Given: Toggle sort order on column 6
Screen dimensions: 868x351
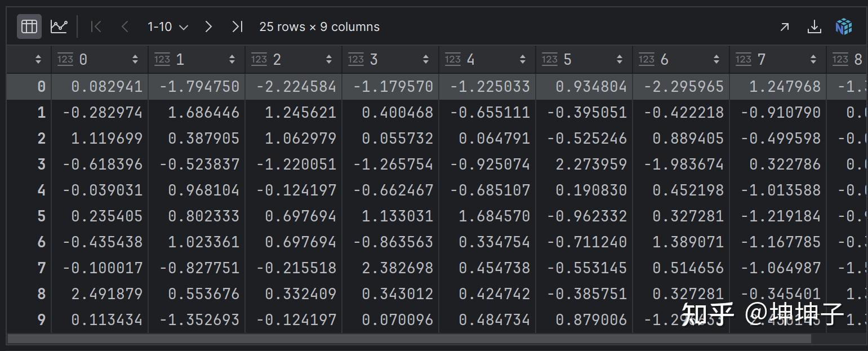Looking at the screenshot, I should pyautogui.click(x=716, y=59).
